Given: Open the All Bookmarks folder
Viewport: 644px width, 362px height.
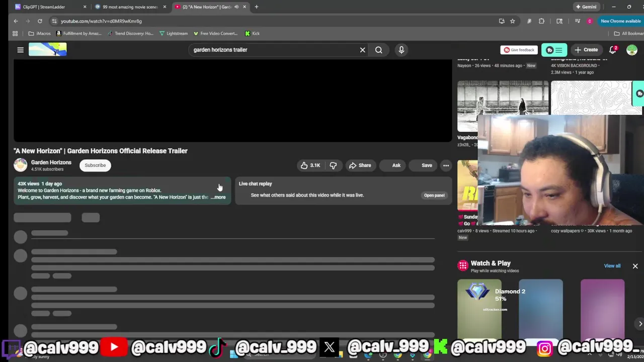Looking at the screenshot, I should 628,33.
